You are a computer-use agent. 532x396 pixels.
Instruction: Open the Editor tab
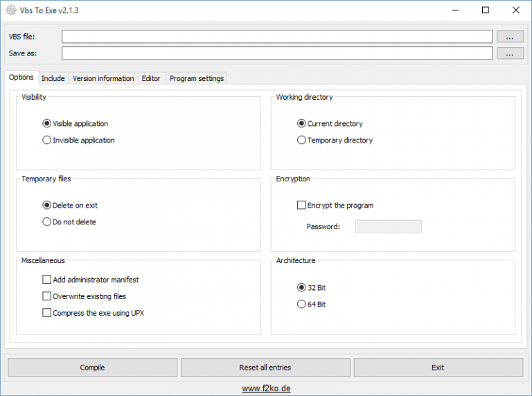click(x=151, y=78)
